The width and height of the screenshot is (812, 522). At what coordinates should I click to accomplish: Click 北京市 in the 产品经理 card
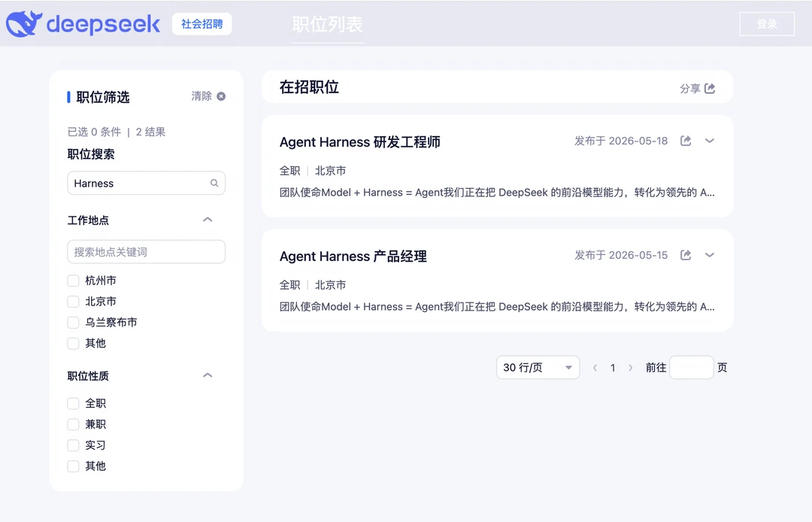[330, 285]
